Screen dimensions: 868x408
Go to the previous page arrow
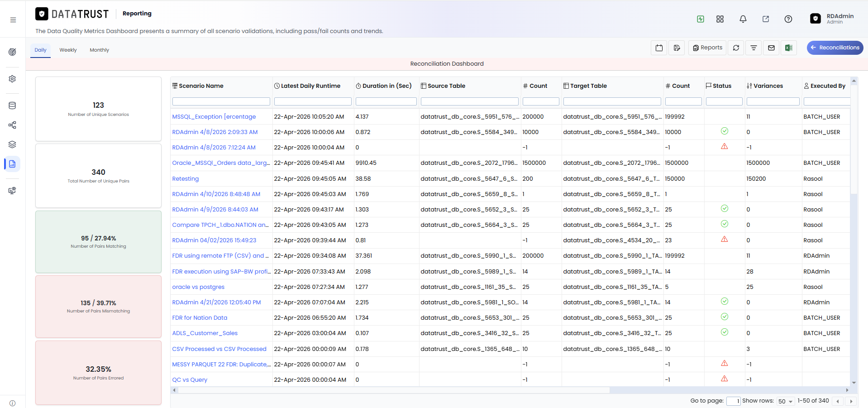tap(838, 401)
